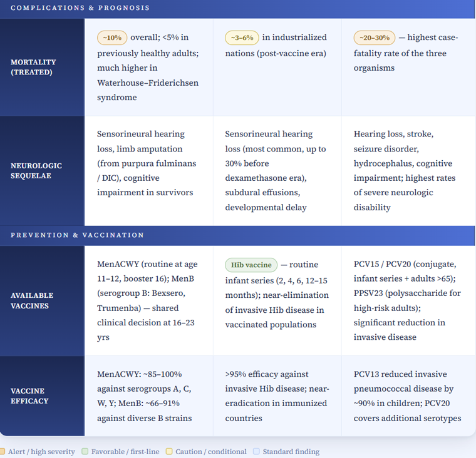Click the ~3–6% mortality badge

click(x=242, y=38)
